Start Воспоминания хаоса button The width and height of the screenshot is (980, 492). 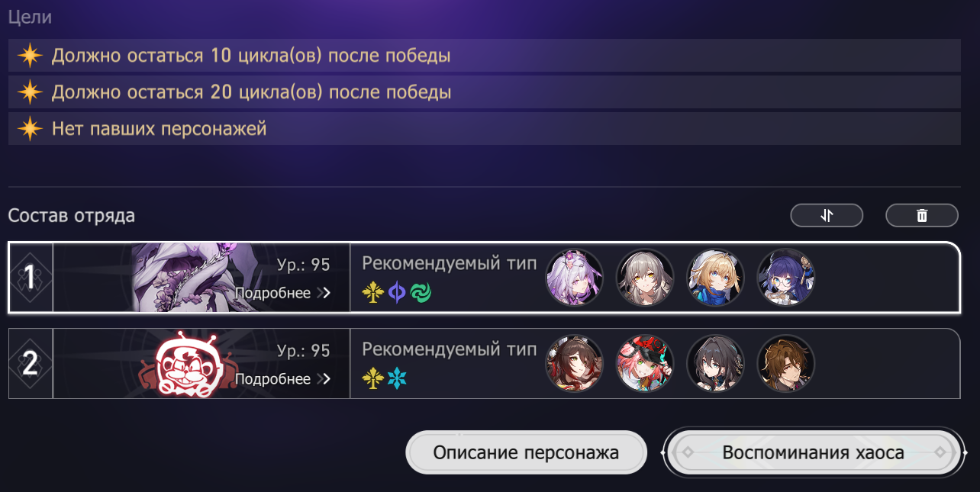click(814, 453)
